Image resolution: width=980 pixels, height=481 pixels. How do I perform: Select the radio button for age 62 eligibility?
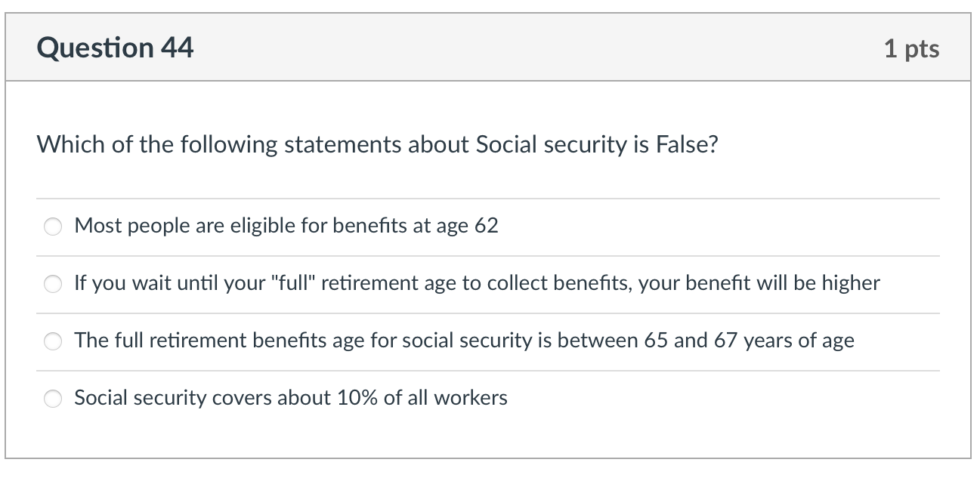click(x=53, y=226)
